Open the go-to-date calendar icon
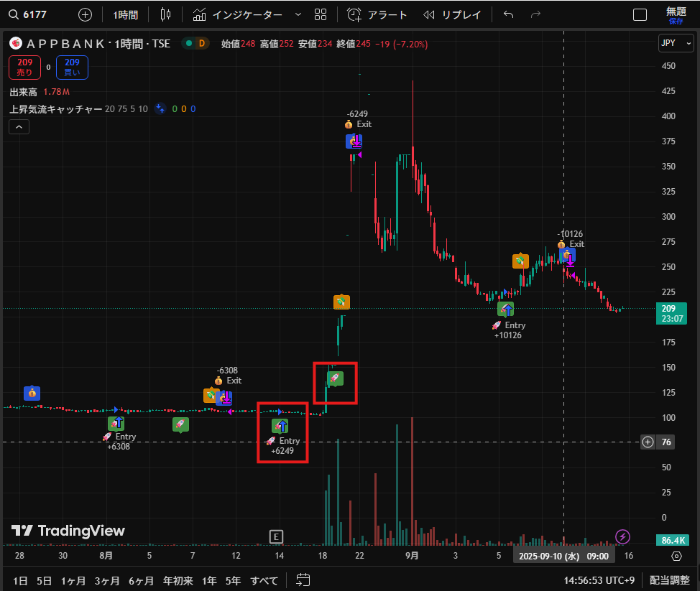The width and height of the screenshot is (700, 591). 303,580
